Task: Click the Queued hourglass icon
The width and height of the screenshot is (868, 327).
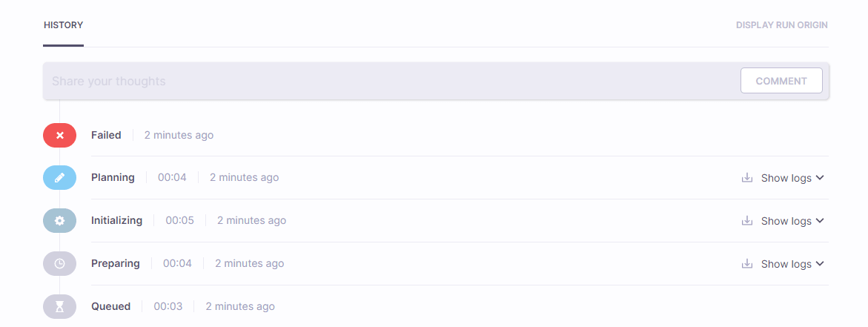Action: tap(60, 306)
